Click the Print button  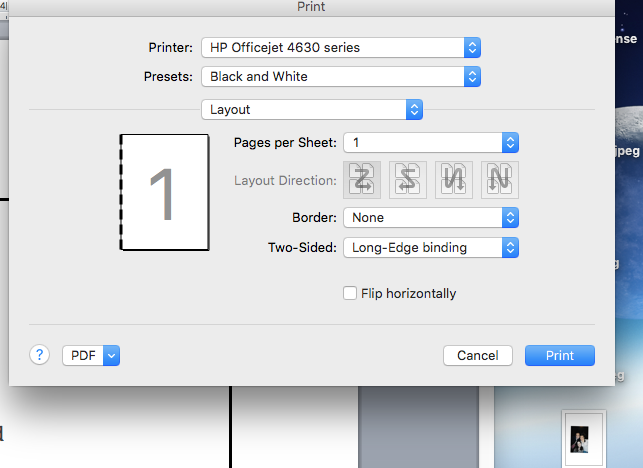click(x=560, y=355)
